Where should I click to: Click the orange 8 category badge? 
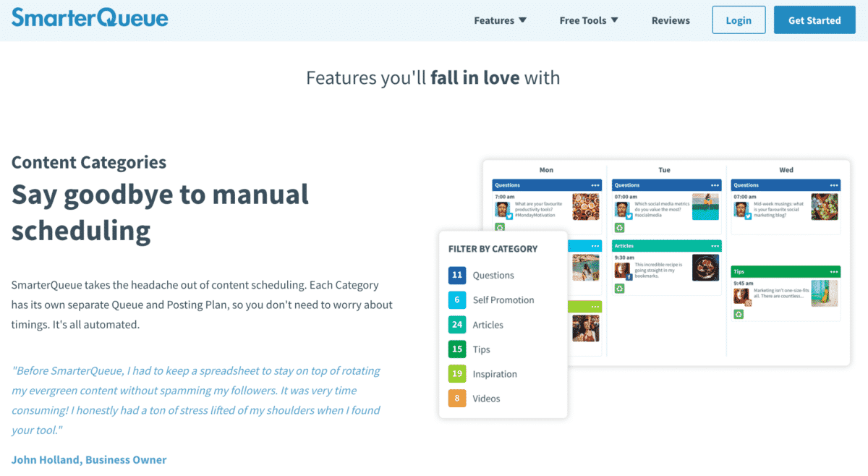[x=456, y=399]
